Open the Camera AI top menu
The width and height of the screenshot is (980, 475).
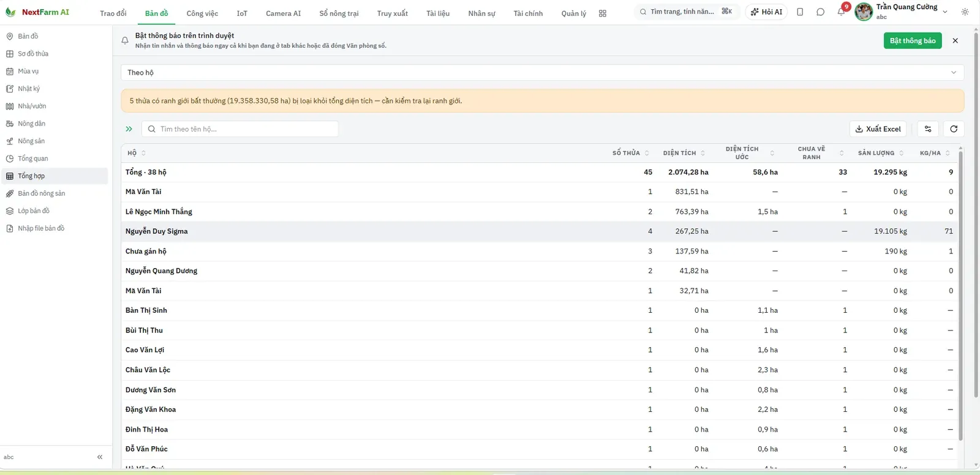coord(283,13)
